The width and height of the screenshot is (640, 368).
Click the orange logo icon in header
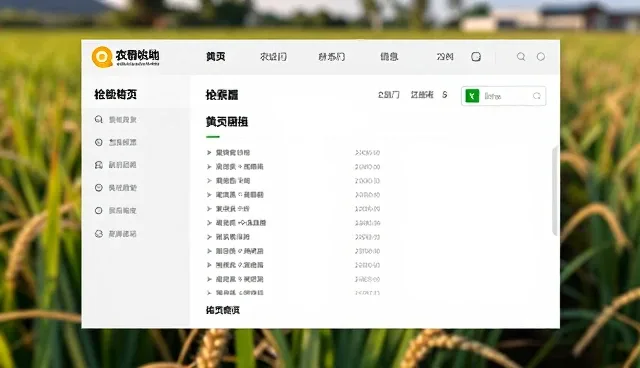(102, 57)
